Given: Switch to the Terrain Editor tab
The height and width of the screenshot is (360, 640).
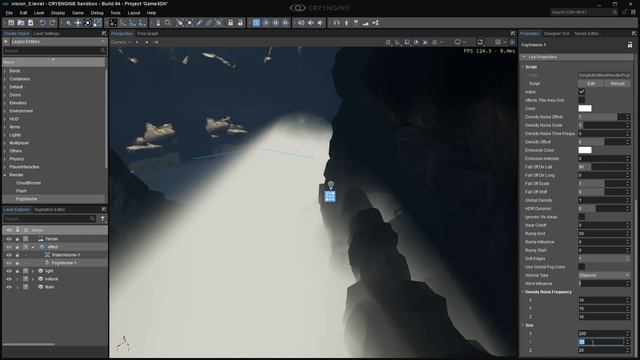Looking at the screenshot, I should [x=587, y=34].
